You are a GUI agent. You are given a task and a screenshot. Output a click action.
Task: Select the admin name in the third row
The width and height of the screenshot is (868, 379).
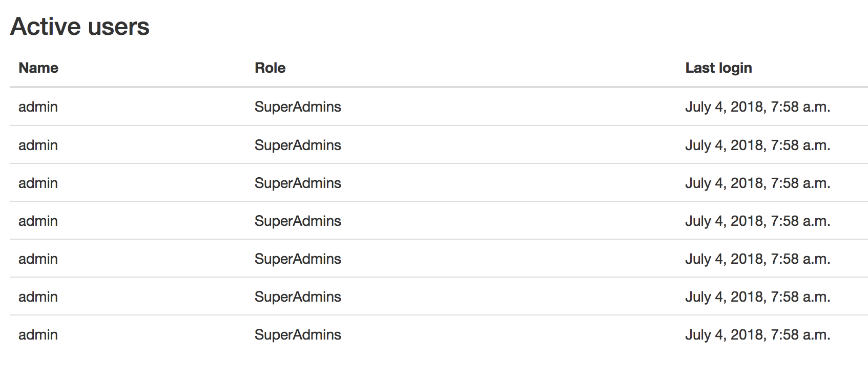pos(38,183)
